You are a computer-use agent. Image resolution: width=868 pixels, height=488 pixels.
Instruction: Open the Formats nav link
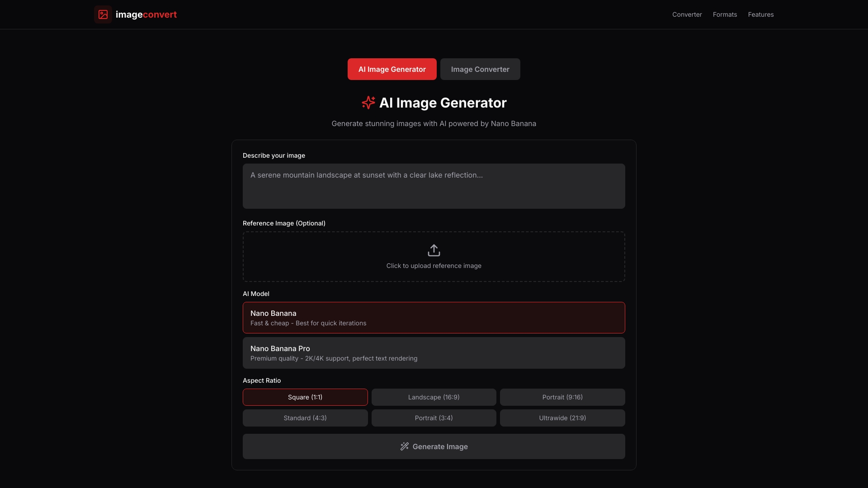point(725,14)
